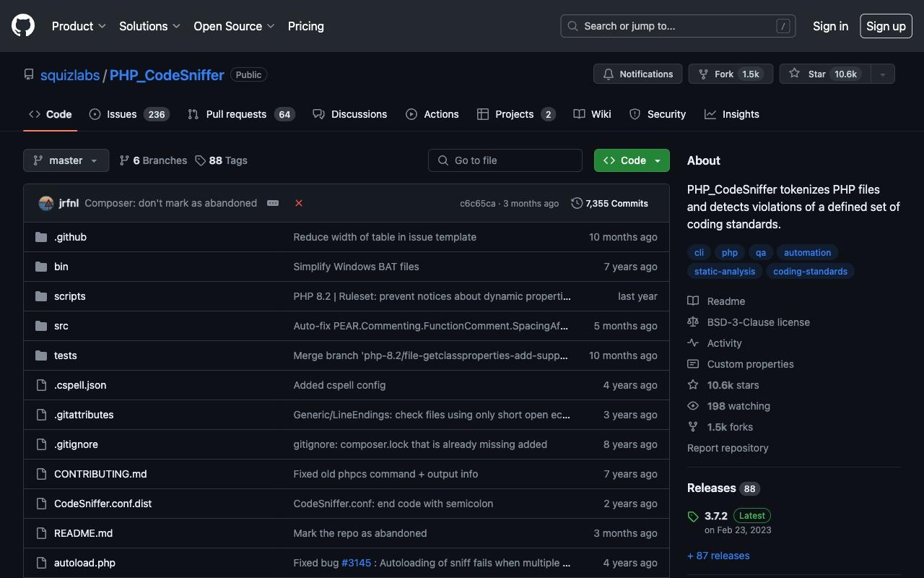Image resolution: width=924 pixels, height=578 pixels.
Task: Click the squizlabs owner link
Action: point(70,75)
